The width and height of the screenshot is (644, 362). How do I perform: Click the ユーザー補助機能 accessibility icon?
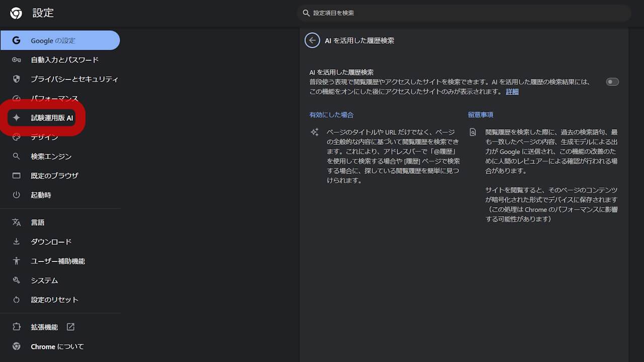point(17,261)
